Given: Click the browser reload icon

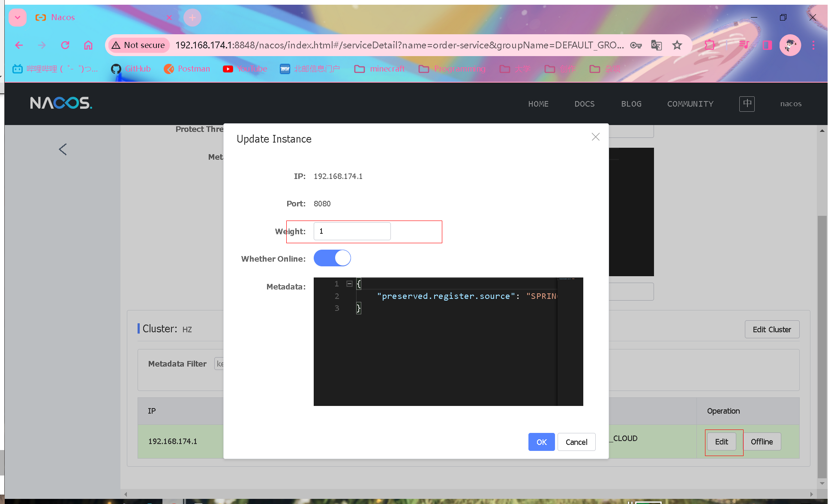Looking at the screenshot, I should (x=65, y=45).
